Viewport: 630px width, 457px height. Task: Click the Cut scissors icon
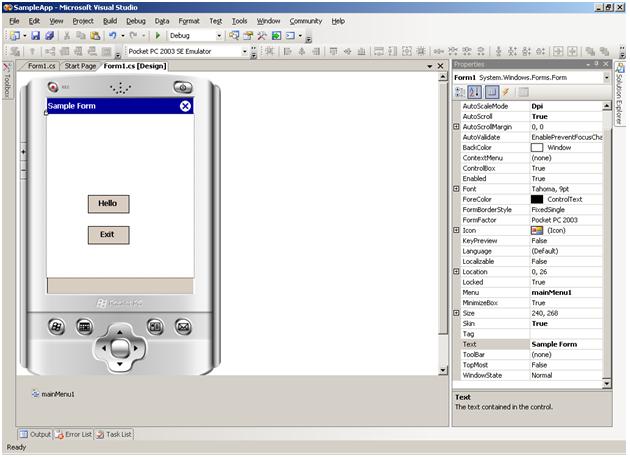pos(67,36)
